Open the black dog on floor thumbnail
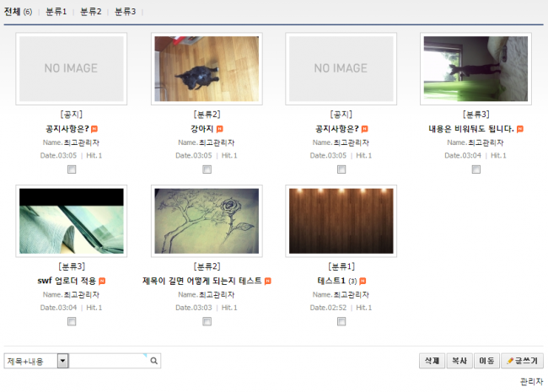 click(x=207, y=69)
